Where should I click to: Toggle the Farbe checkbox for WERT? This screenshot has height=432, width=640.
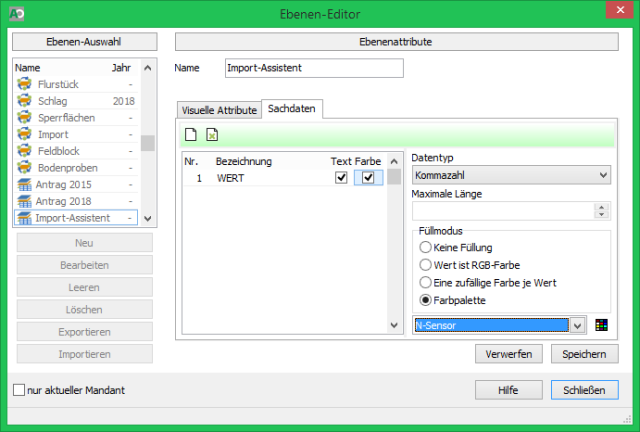click(x=368, y=178)
